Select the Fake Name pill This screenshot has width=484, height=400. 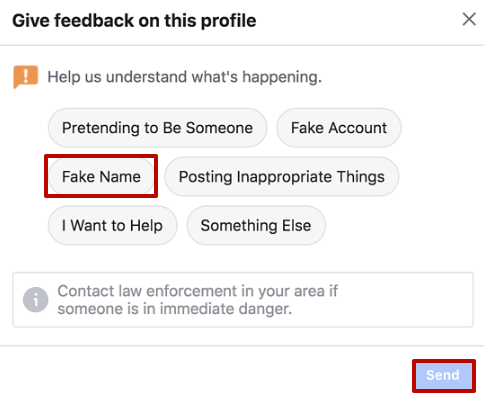coord(101,176)
